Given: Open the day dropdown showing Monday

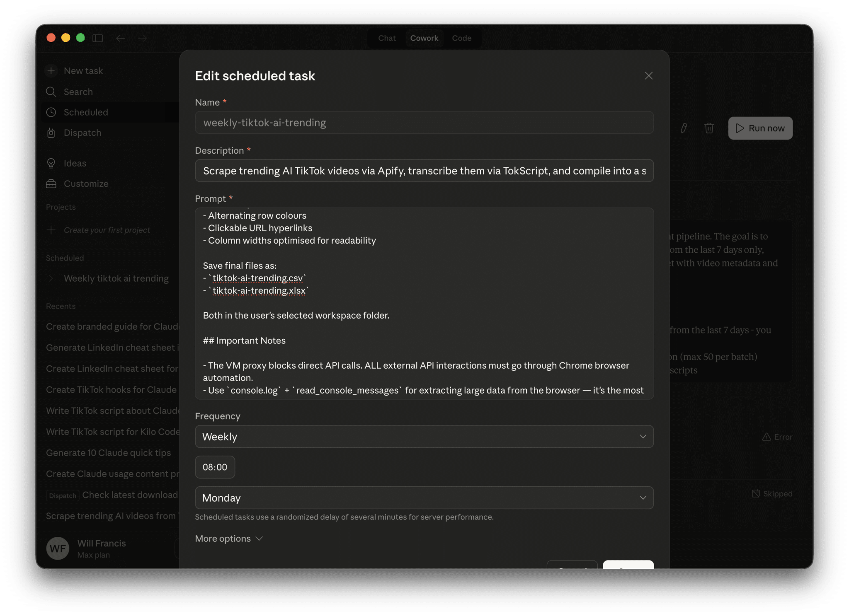Looking at the screenshot, I should (424, 498).
